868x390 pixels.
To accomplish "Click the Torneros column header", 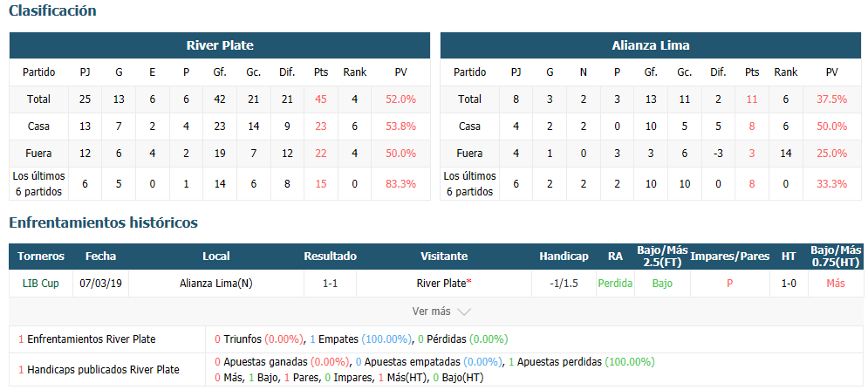I will click(41, 256).
